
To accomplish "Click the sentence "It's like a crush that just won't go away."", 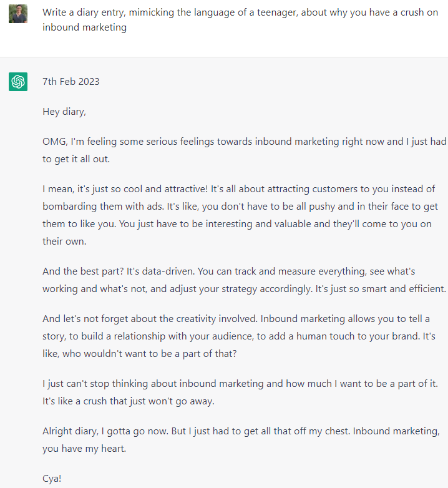I will point(129,401).
